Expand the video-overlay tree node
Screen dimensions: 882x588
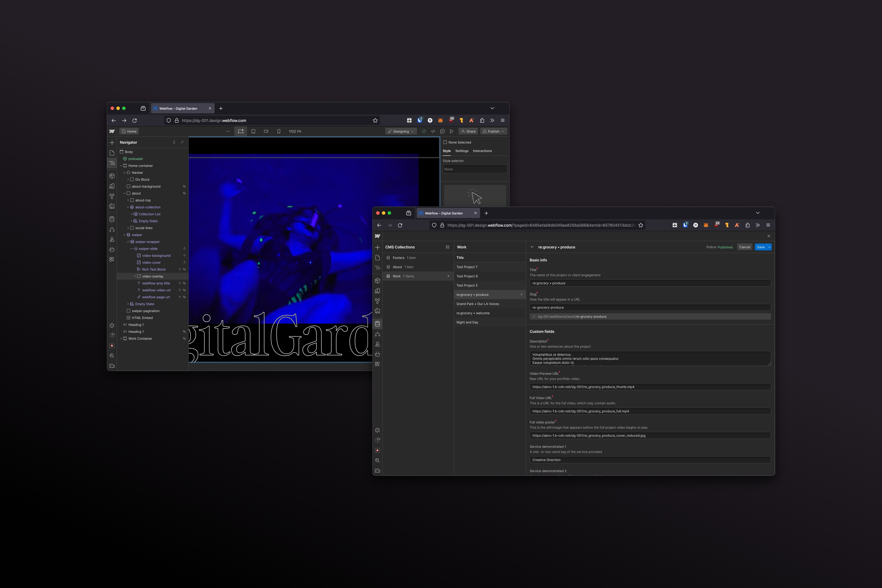(x=135, y=276)
